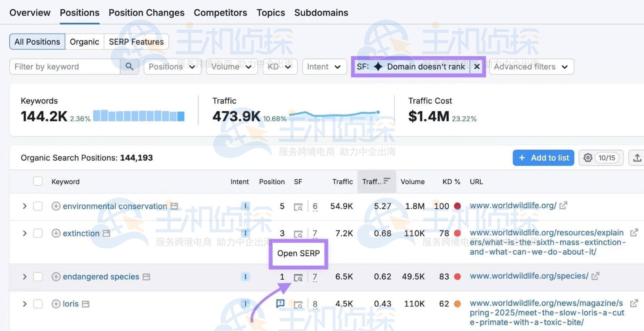This screenshot has height=331, width=644.
Task: Open keyword details icon beside loris
Action: [x=86, y=304]
